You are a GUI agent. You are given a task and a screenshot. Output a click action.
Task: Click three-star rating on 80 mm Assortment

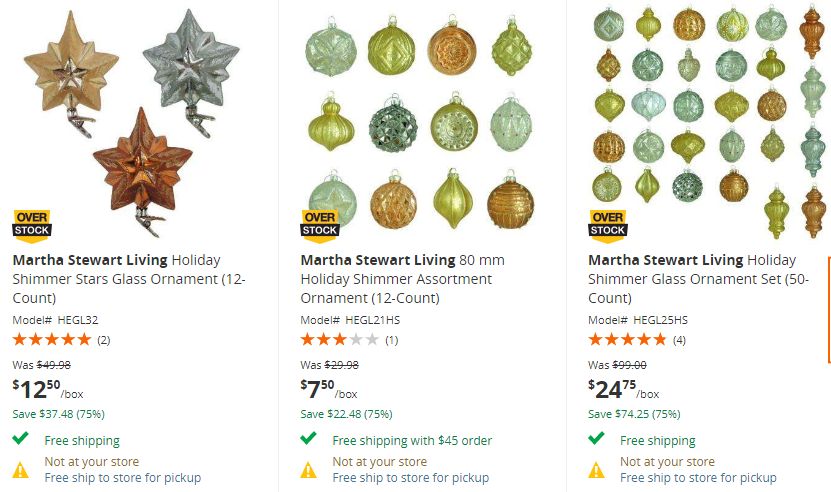click(340, 340)
